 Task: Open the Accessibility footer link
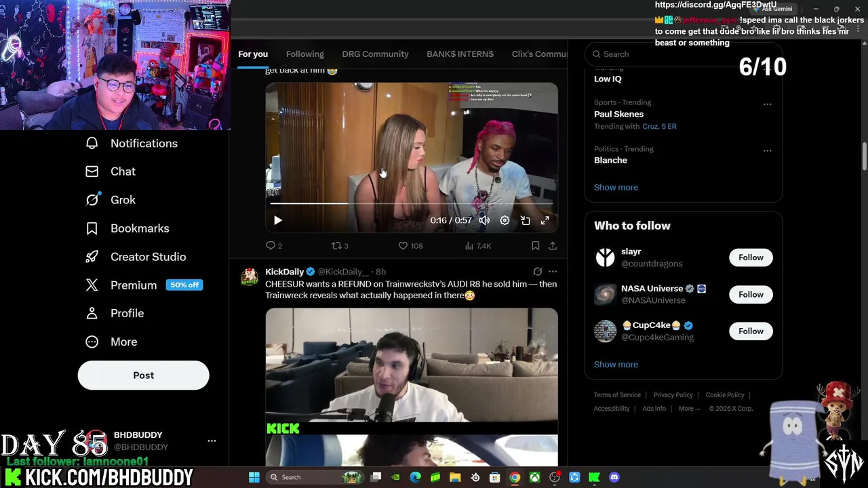(612, 408)
